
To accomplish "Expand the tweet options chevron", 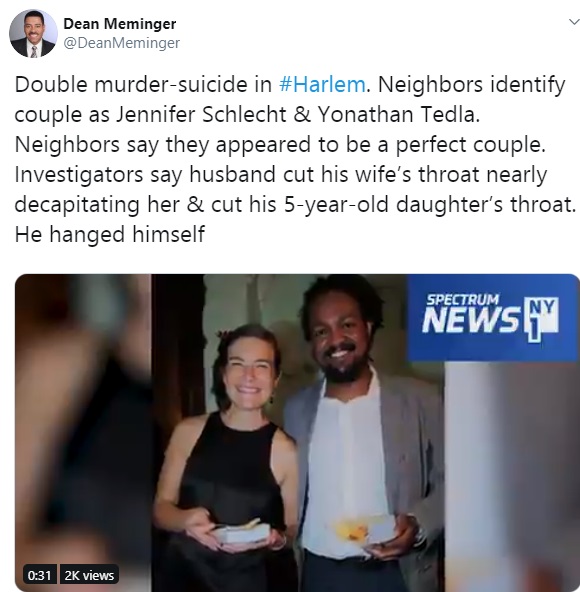I will point(574,22).
